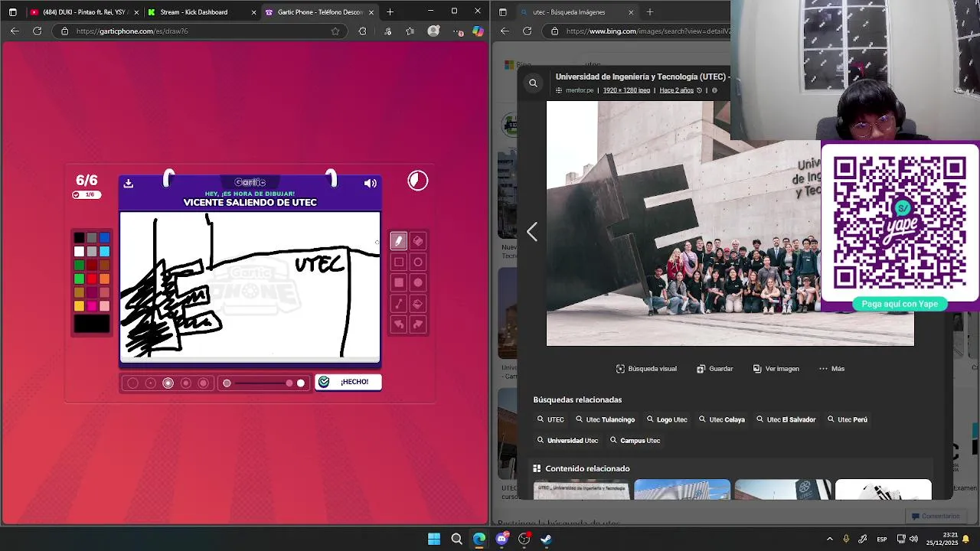Open a new tab in the left browser
Screen dimensions: 980x551
(390, 12)
